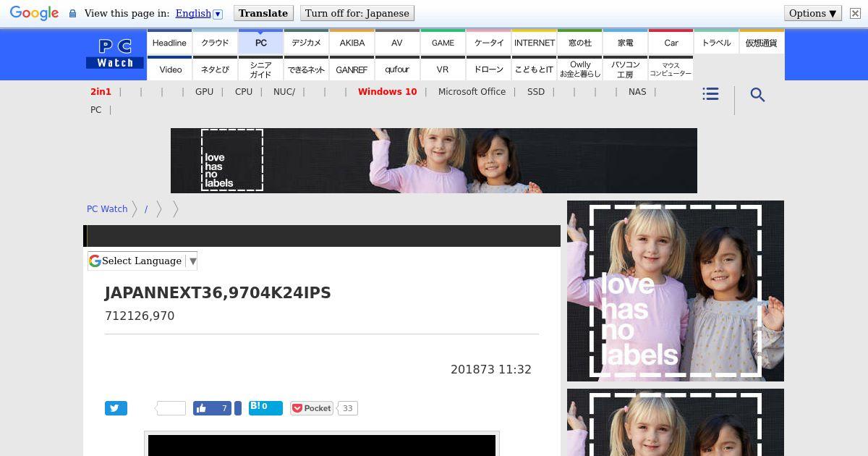Viewport: 868px width, 456px height.
Task: Open the Select Language widget dropdown
Action: coord(142,261)
